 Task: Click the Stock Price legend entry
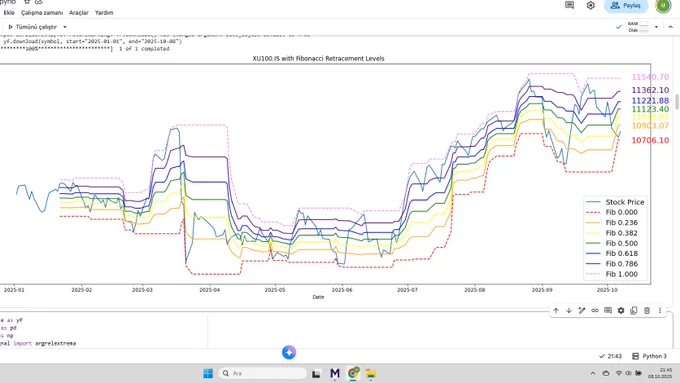pyautogui.click(x=615, y=202)
